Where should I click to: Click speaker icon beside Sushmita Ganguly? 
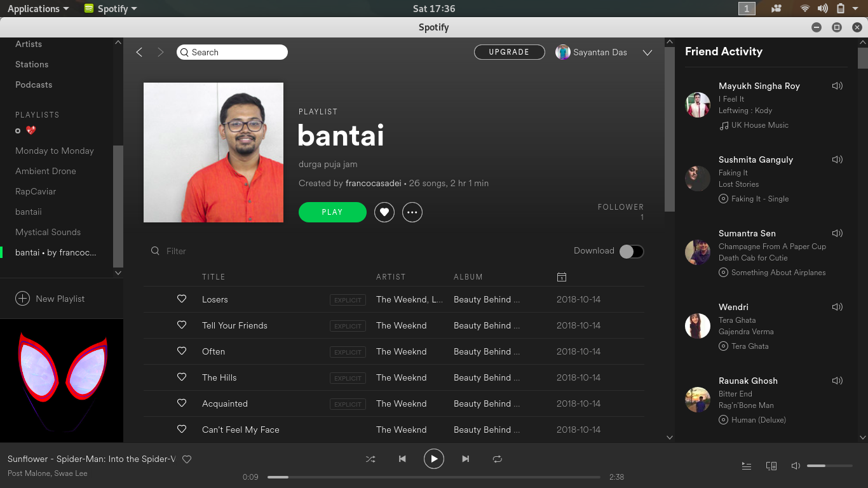pos(837,159)
